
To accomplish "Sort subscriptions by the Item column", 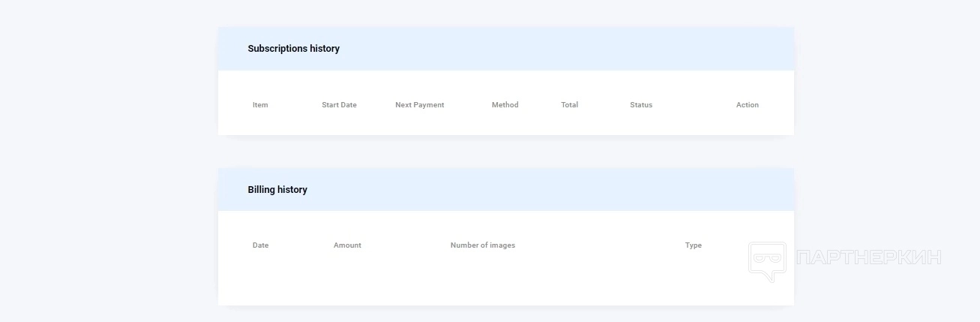I will coord(260,105).
